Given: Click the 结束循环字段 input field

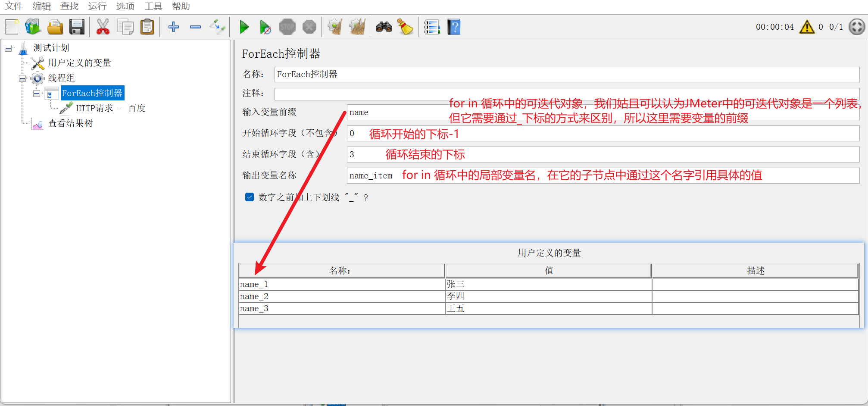Looking at the screenshot, I should tap(603, 154).
